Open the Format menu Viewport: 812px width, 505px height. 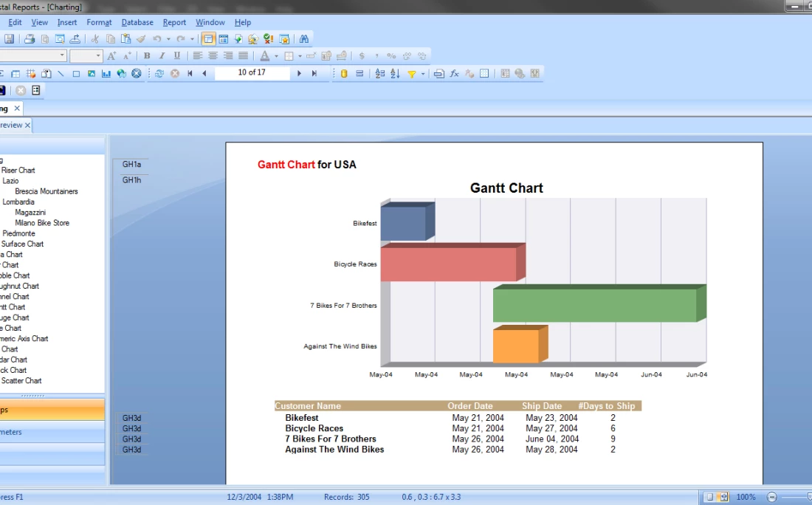click(99, 23)
